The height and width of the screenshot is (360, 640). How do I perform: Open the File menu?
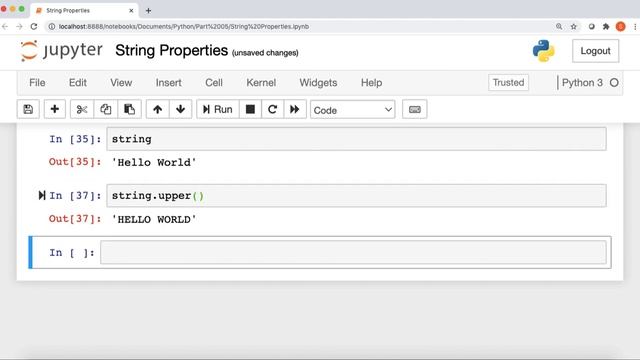(x=37, y=83)
